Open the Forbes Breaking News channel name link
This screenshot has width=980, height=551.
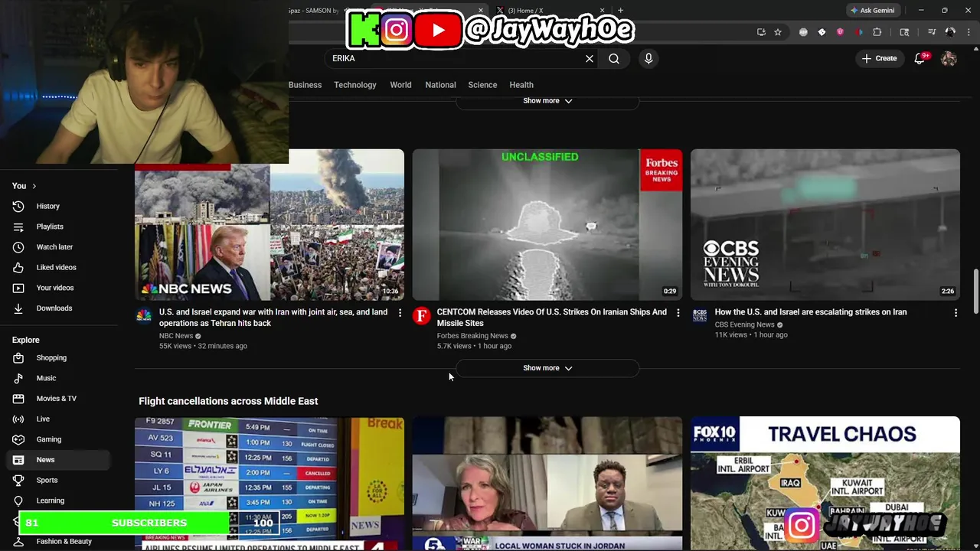(x=472, y=336)
